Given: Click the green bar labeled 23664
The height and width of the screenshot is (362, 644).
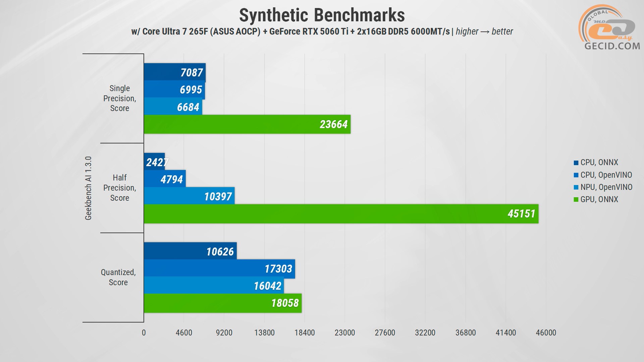Looking at the screenshot, I should coord(247,124).
